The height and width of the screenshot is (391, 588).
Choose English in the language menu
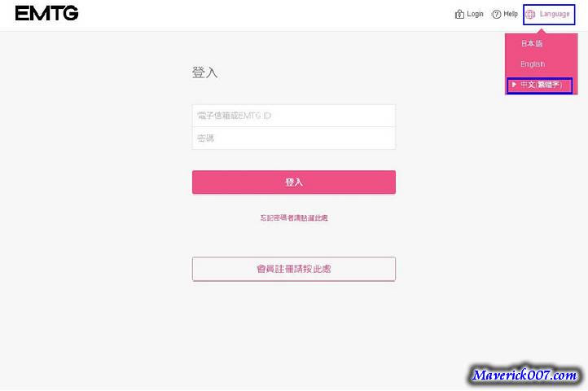pos(533,64)
